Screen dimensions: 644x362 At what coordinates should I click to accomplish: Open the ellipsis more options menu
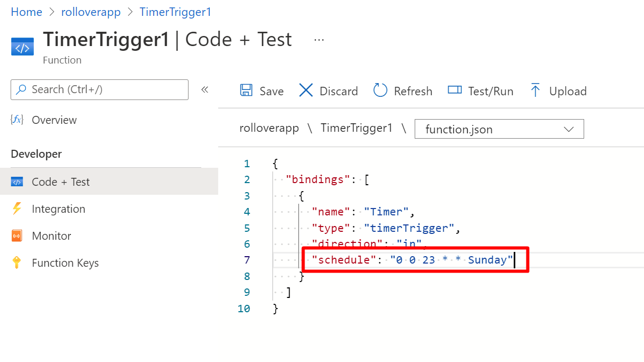click(319, 40)
